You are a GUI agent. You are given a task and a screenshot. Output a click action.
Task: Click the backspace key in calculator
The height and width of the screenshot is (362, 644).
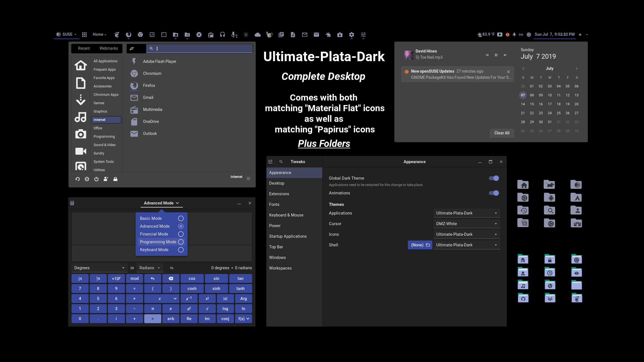pos(171,278)
